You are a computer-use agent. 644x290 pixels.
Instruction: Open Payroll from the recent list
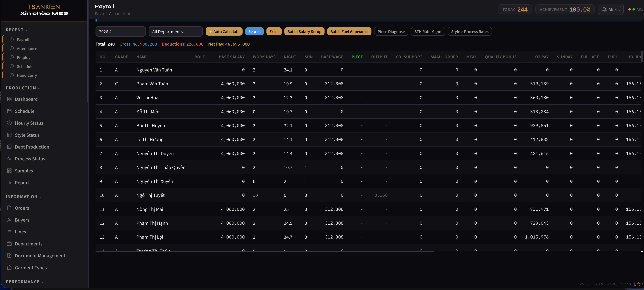pos(23,39)
